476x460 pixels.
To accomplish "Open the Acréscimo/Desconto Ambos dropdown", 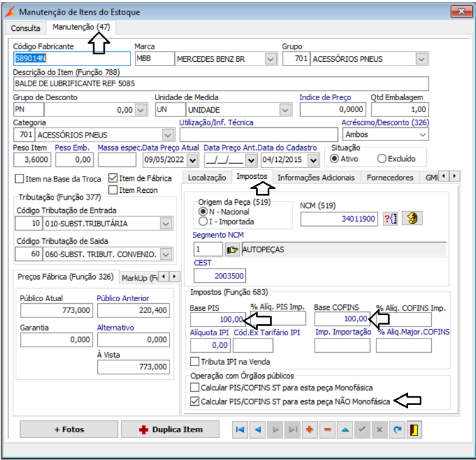I will 422,134.
